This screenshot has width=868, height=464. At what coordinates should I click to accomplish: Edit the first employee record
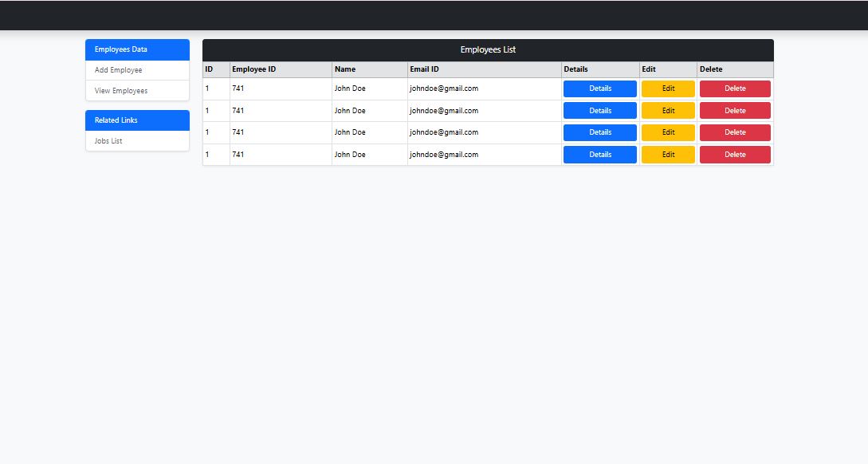[x=668, y=88]
